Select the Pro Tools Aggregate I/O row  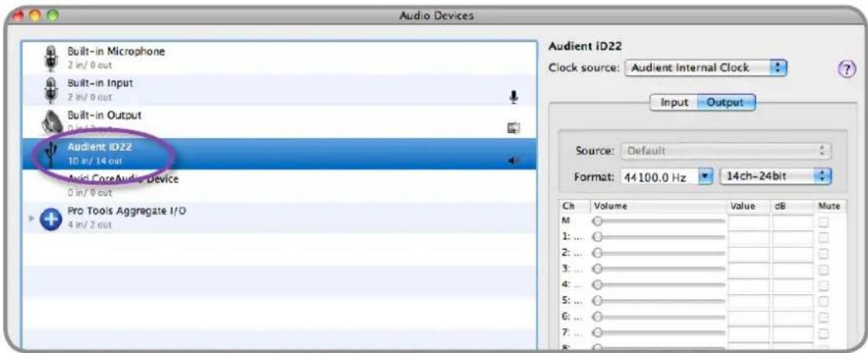280,218
